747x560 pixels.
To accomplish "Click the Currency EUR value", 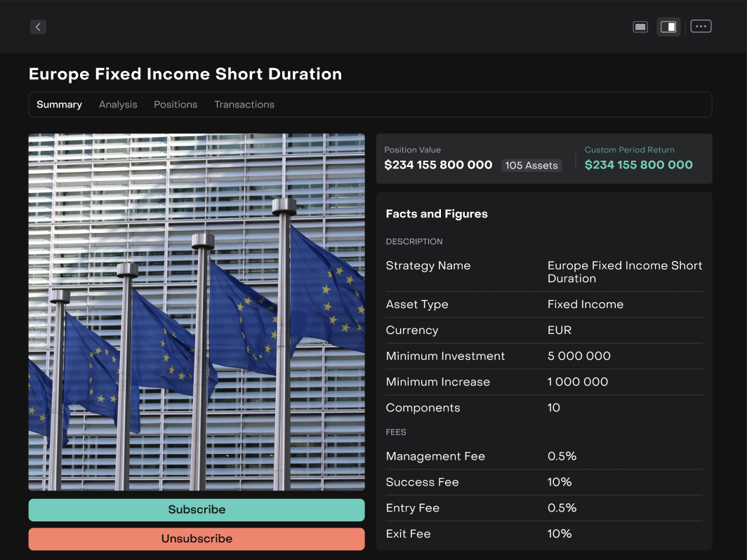I will coord(560,330).
